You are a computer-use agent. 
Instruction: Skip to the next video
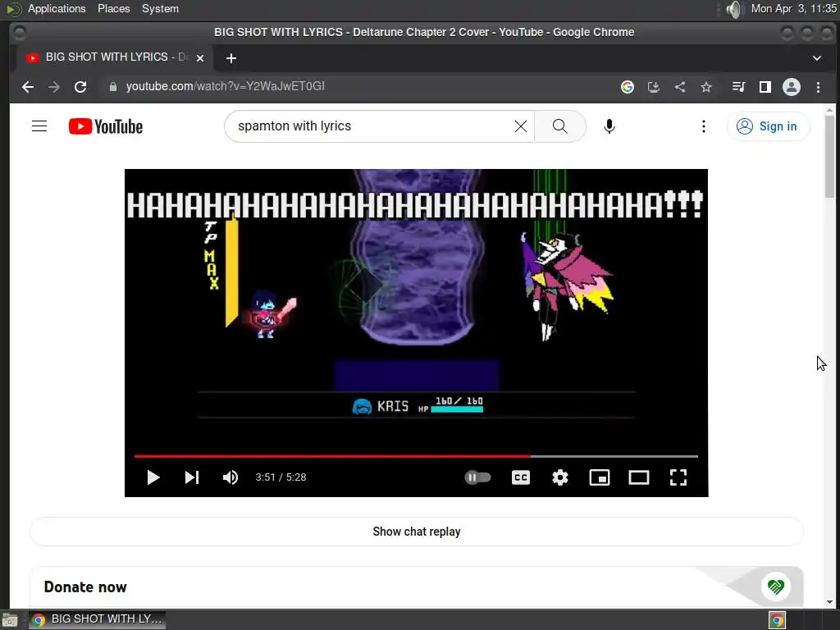click(x=192, y=477)
